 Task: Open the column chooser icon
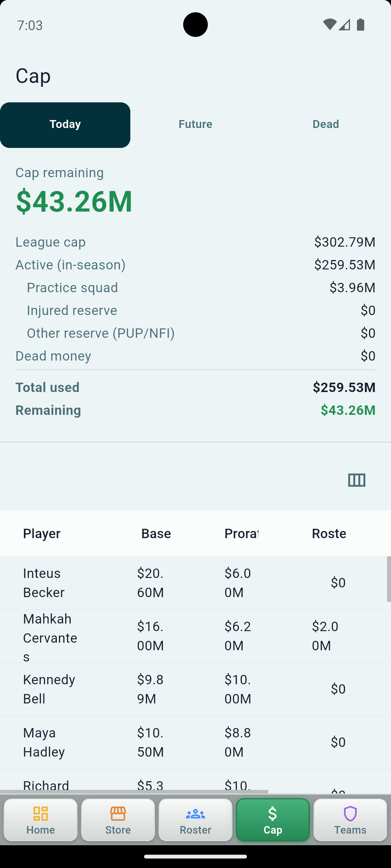pos(357,480)
